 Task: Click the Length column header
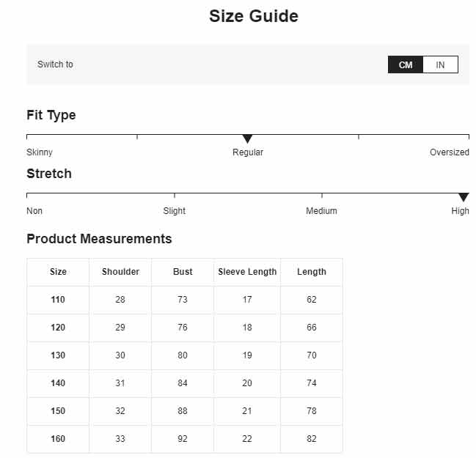pyautogui.click(x=312, y=272)
